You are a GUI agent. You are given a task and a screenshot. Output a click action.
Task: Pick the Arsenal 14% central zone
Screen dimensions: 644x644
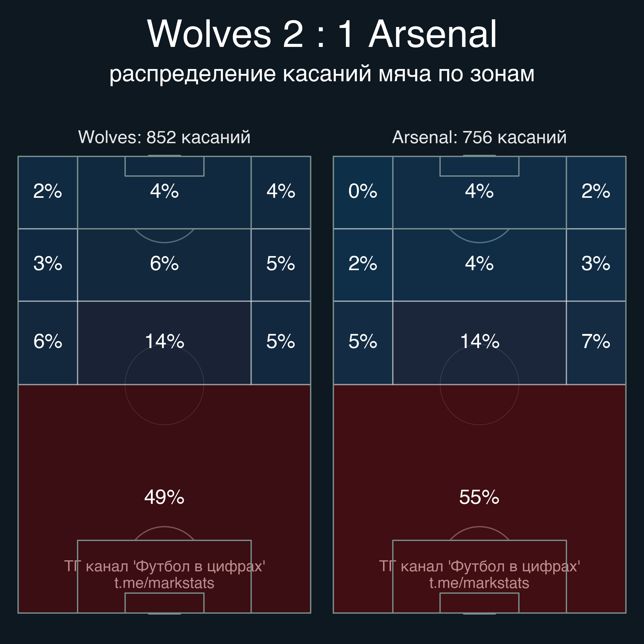[x=479, y=342]
